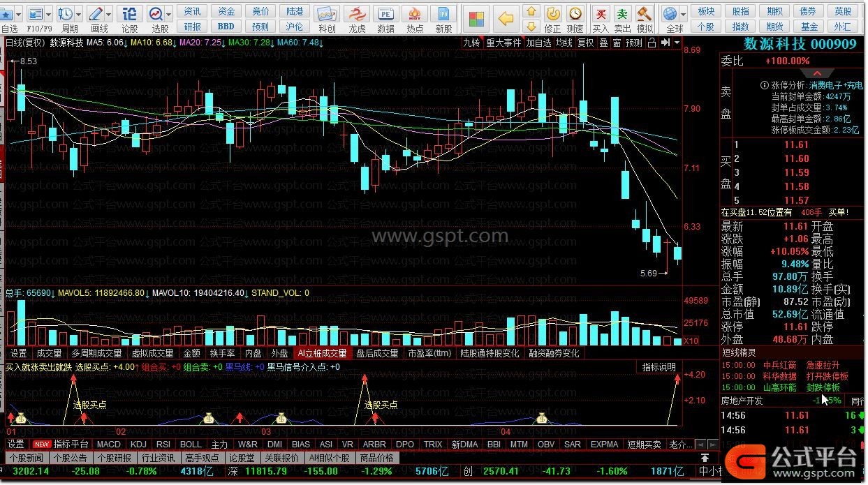Open the 论股 discussion icon
This screenshot has height=485, width=868.
click(129, 13)
